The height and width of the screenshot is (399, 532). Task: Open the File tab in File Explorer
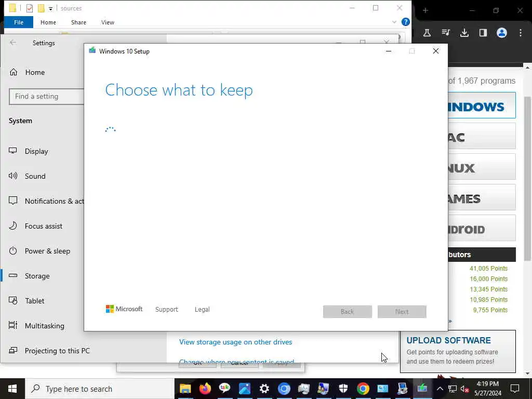coord(19,22)
